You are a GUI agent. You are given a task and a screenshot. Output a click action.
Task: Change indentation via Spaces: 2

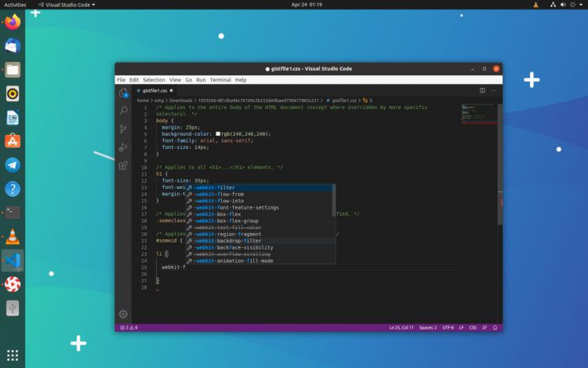(428, 327)
